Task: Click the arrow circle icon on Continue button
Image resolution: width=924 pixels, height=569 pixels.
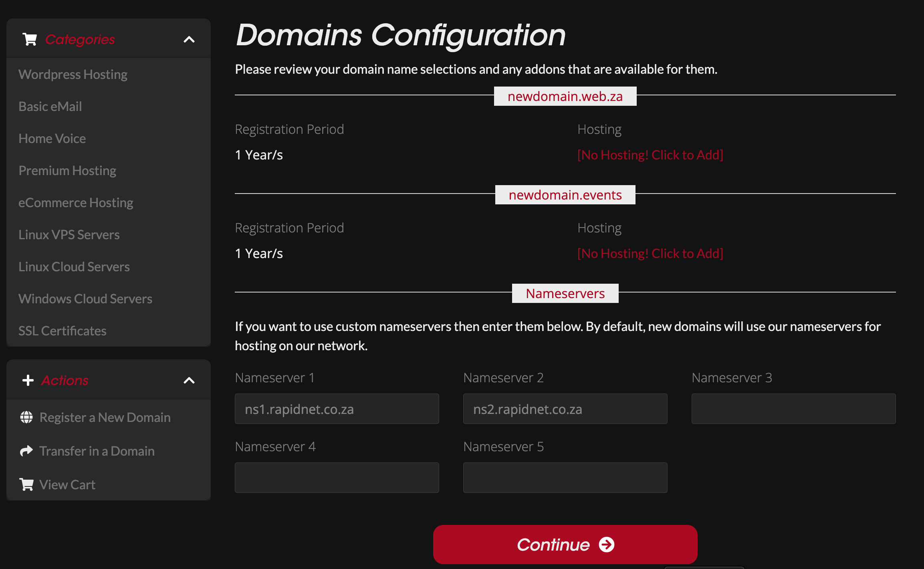Action: (x=606, y=545)
